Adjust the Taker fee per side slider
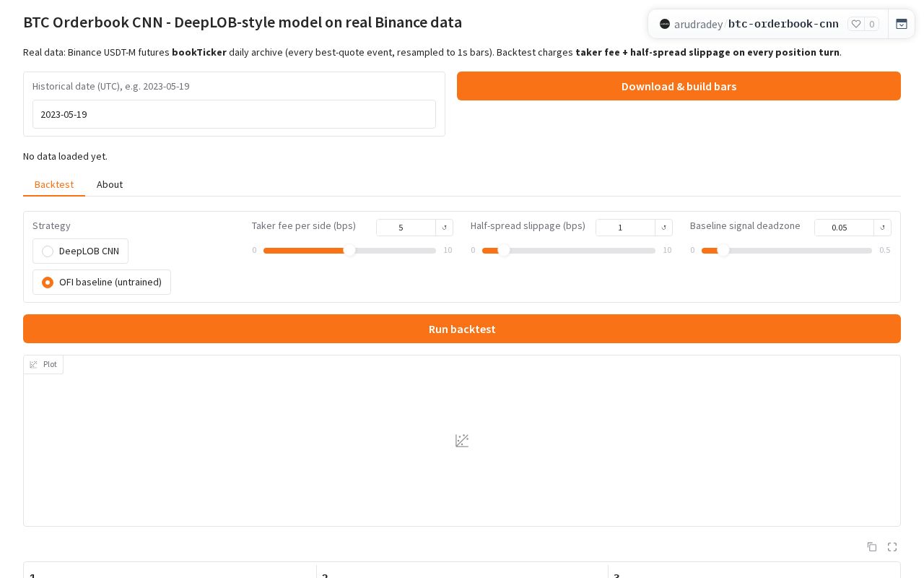The image size is (924, 578). coord(349,250)
